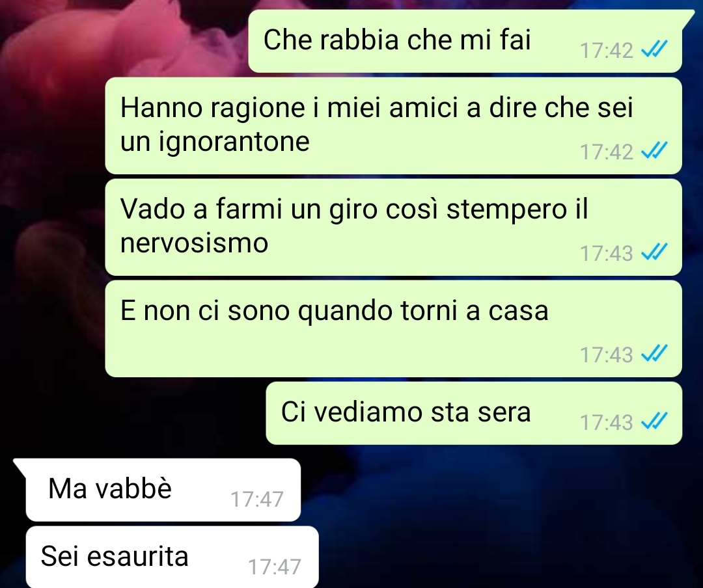
Task: Click the 17:42 timestamp on the 'ignorantone' message
Action: tap(606, 152)
